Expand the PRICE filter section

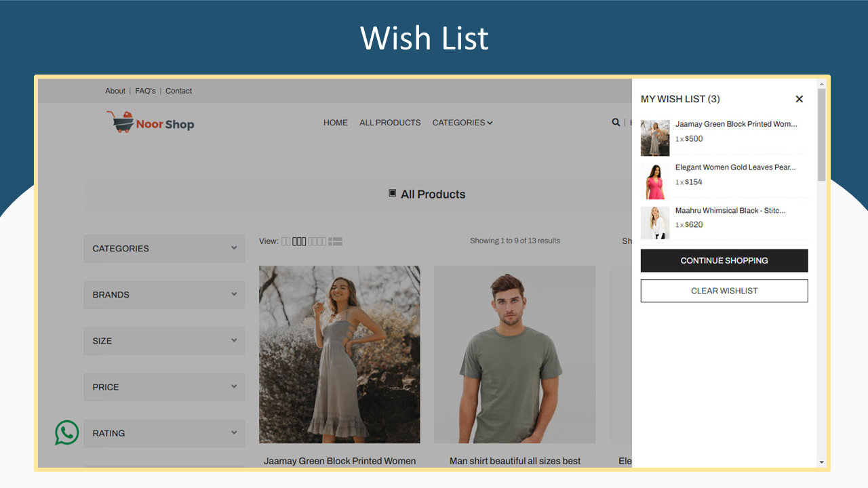click(164, 386)
